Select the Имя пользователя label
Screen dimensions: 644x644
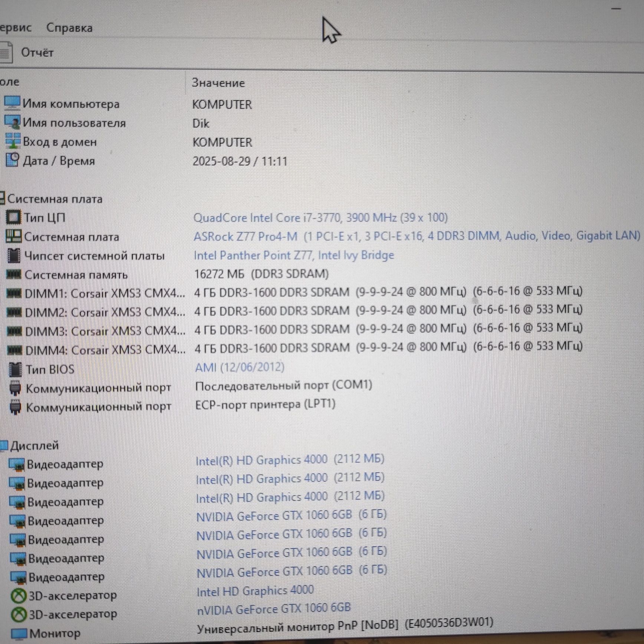click(74, 122)
